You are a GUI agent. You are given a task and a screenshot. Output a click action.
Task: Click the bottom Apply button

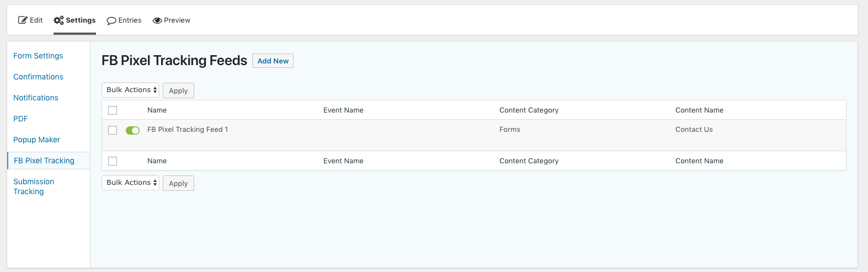tap(178, 183)
